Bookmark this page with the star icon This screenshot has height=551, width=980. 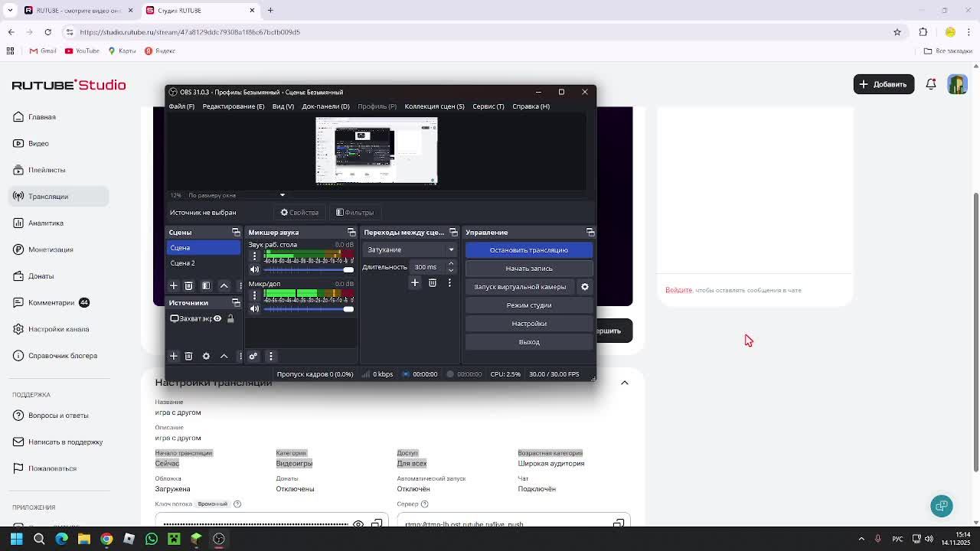click(897, 32)
